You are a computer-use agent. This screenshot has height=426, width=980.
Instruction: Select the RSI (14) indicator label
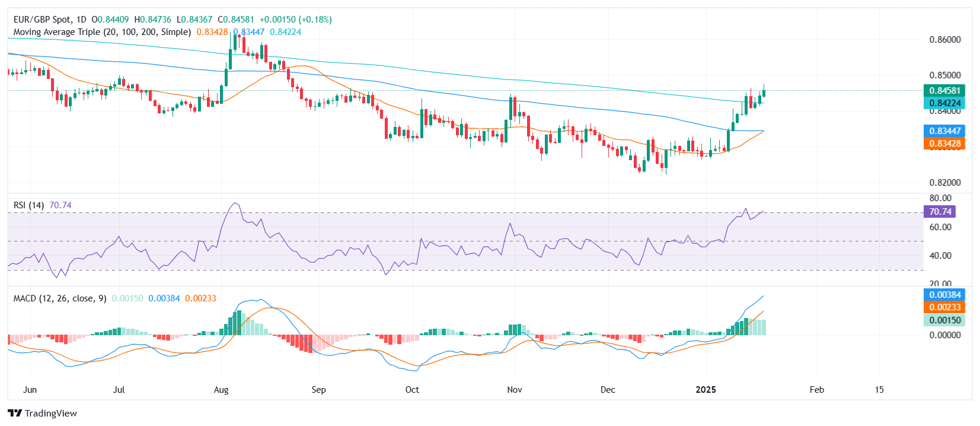(x=28, y=205)
